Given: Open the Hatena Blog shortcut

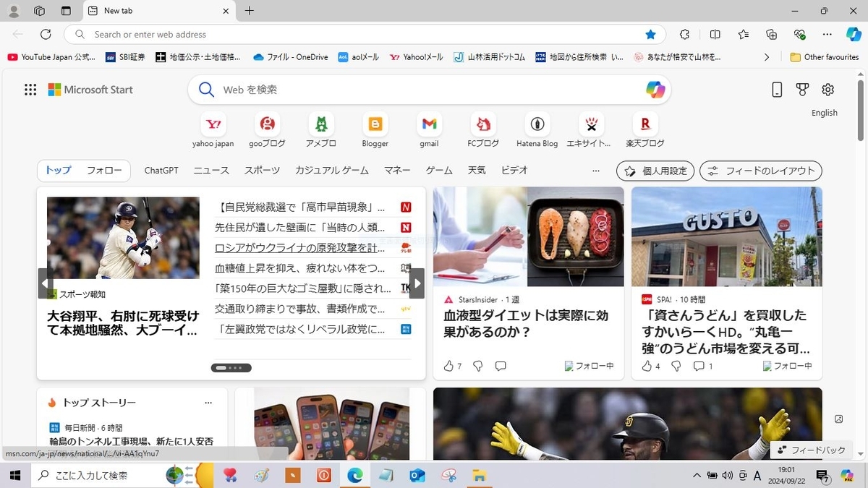Looking at the screenshot, I should click(537, 130).
